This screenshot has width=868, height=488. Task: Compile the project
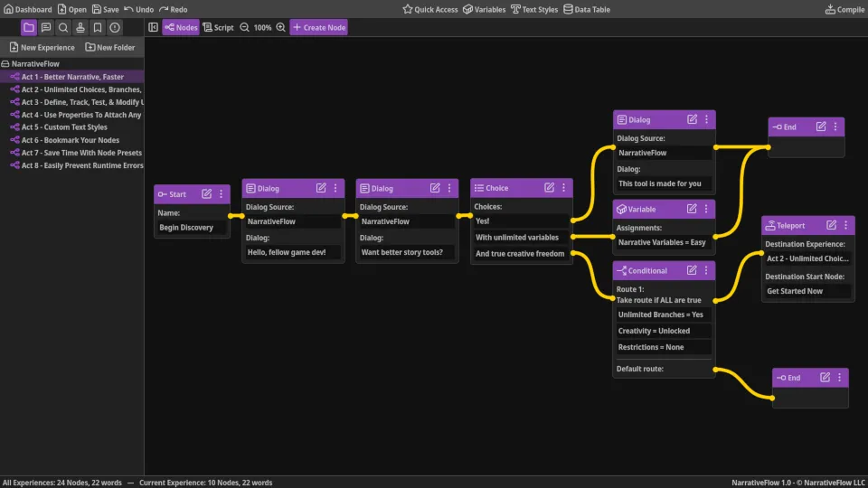pyautogui.click(x=845, y=9)
